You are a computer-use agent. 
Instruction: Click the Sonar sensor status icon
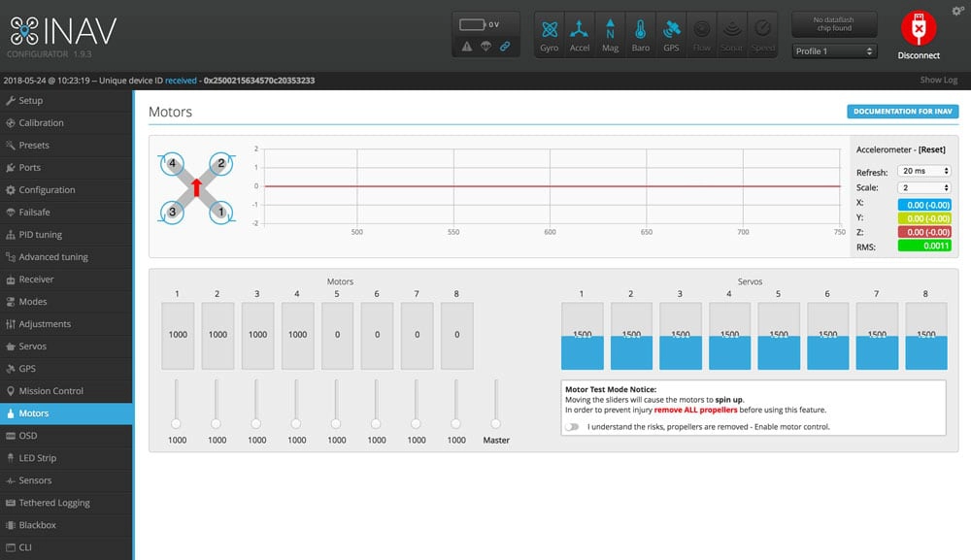(x=732, y=35)
